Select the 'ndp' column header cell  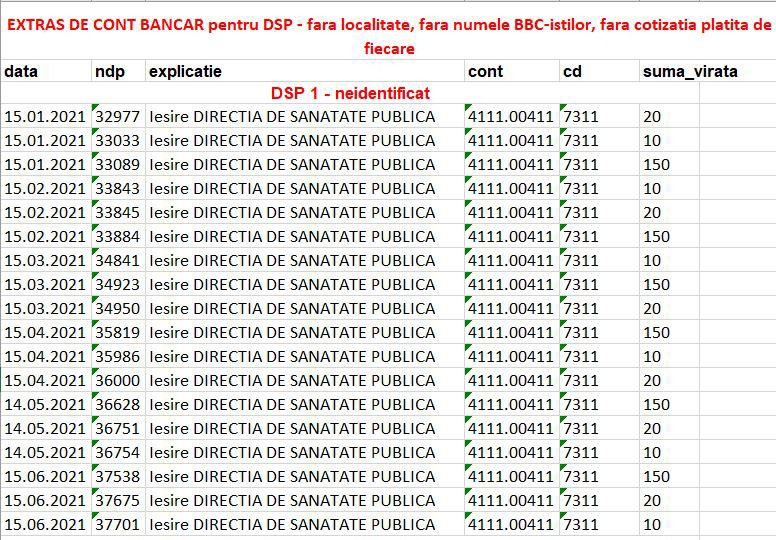coord(117,71)
